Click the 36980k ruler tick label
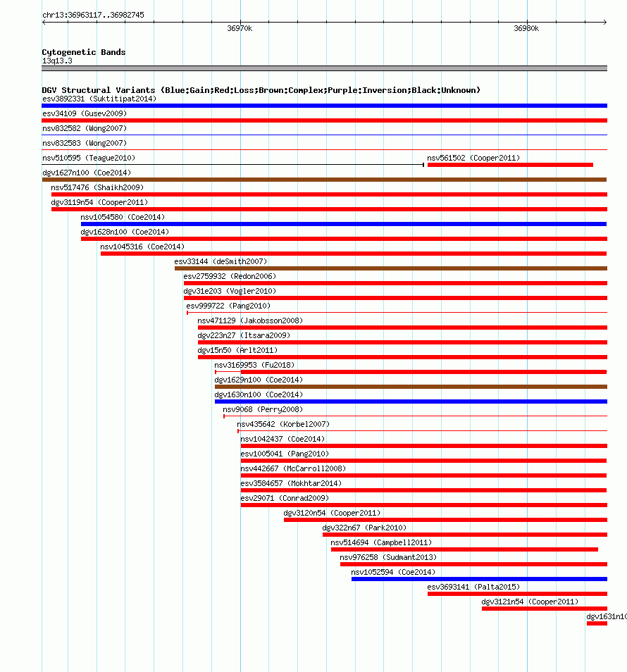The width and height of the screenshot is (627, 672). pyautogui.click(x=526, y=28)
